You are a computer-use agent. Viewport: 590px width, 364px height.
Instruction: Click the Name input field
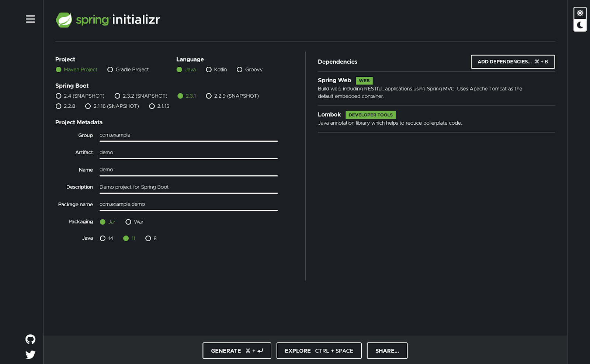tap(188, 170)
